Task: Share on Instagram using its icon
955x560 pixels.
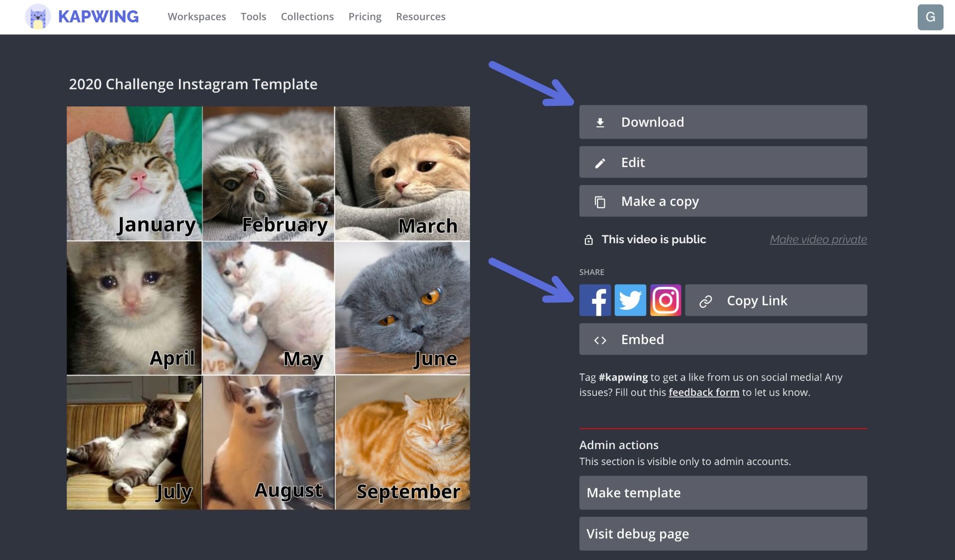Action: click(x=666, y=300)
